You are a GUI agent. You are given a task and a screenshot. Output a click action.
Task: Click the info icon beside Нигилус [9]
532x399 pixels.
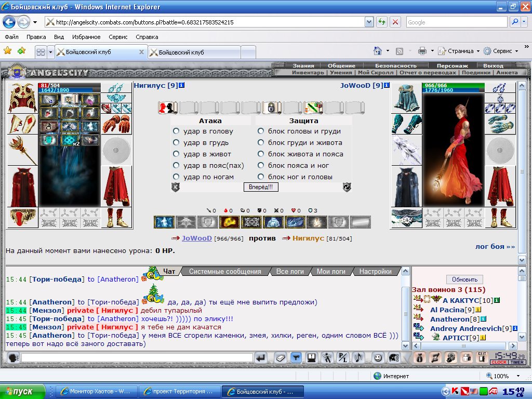[181, 85]
